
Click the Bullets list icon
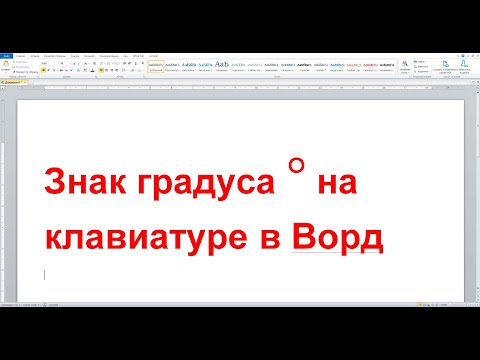(x=102, y=63)
